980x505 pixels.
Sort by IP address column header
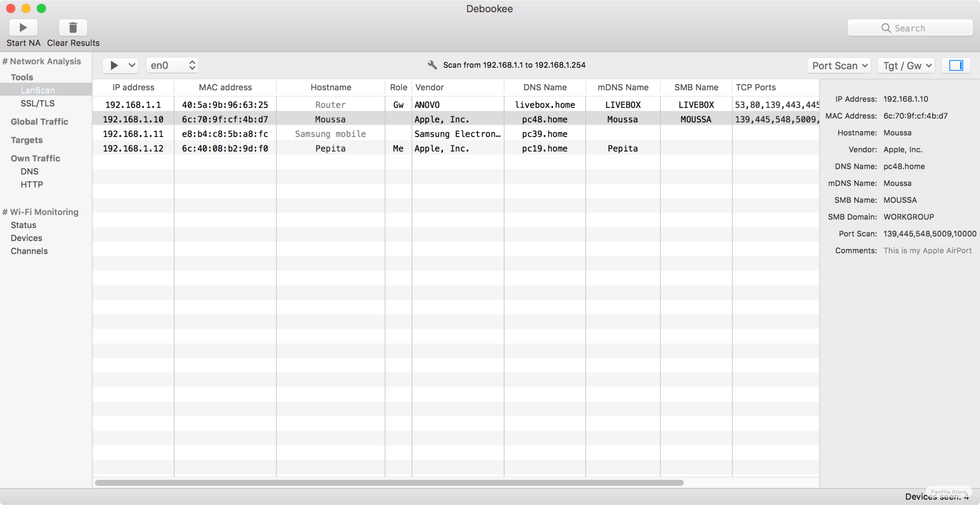click(133, 87)
